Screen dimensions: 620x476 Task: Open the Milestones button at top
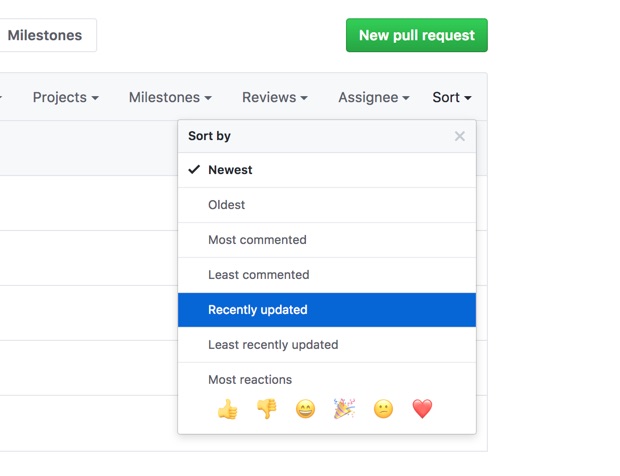coord(45,35)
